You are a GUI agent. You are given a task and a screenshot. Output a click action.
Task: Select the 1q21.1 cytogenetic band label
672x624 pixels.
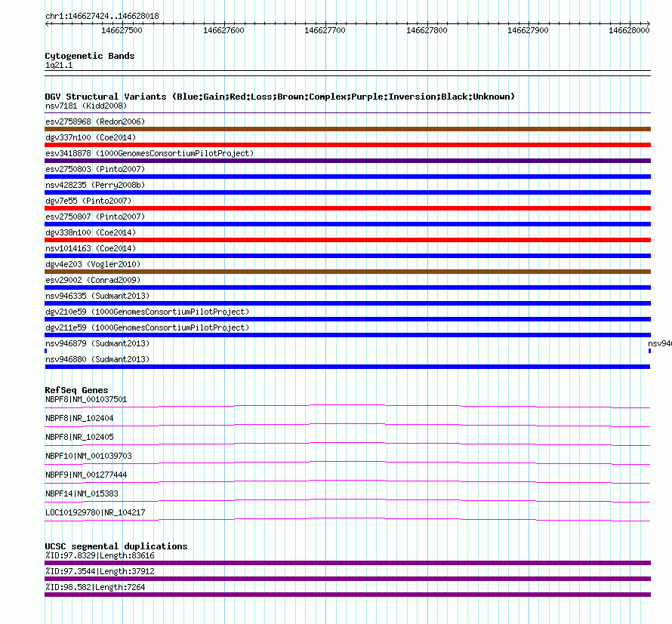click(59, 65)
